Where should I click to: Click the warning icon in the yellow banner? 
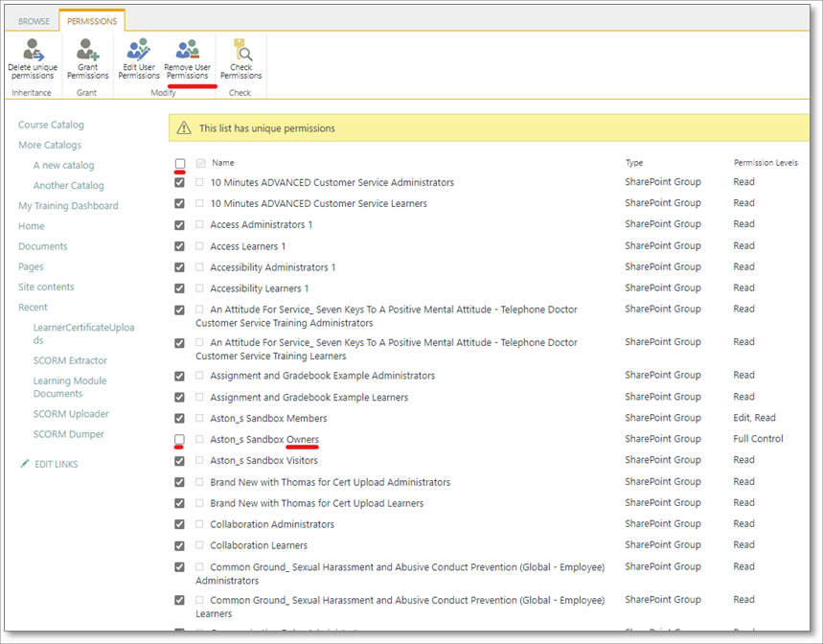[x=184, y=128]
